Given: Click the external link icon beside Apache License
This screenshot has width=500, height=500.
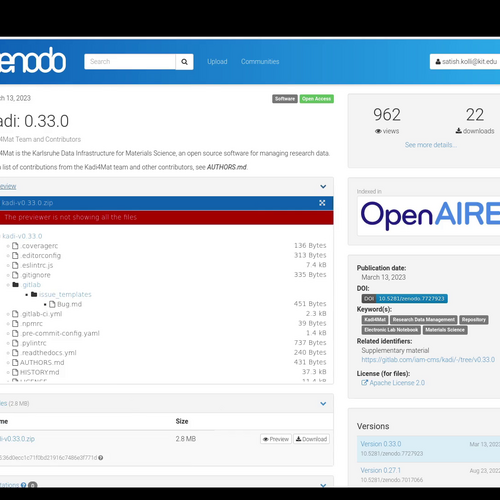Looking at the screenshot, I should point(364,383).
